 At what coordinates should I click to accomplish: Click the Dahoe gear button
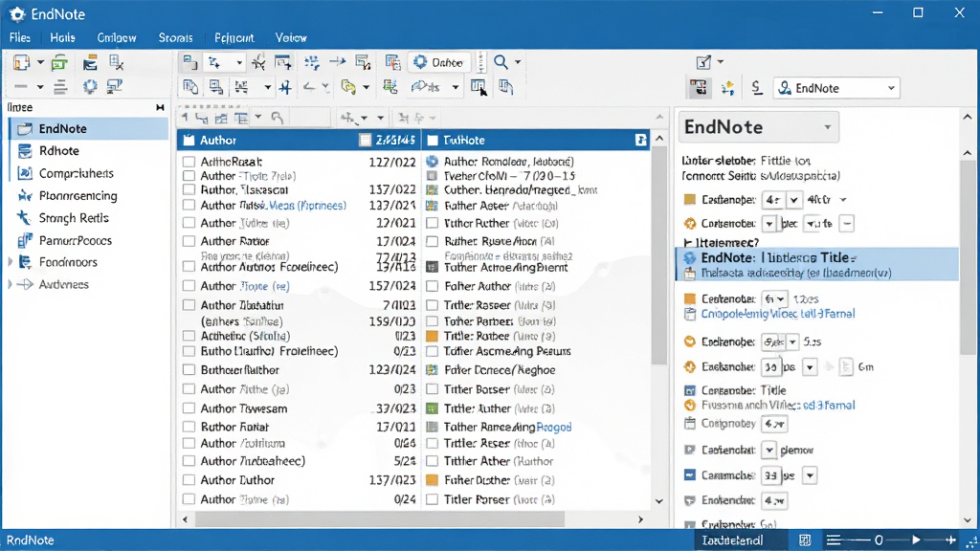[438, 62]
